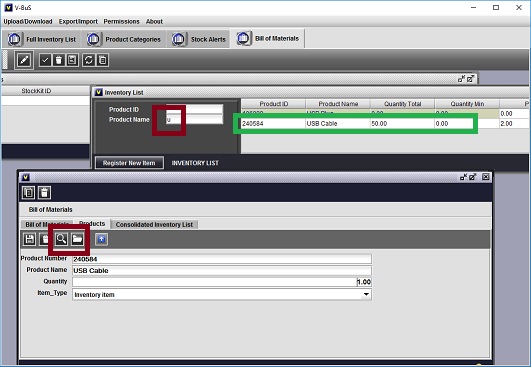Click the open folder icon in Products toolbar
The image size is (531, 367).
click(x=77, y=239)
